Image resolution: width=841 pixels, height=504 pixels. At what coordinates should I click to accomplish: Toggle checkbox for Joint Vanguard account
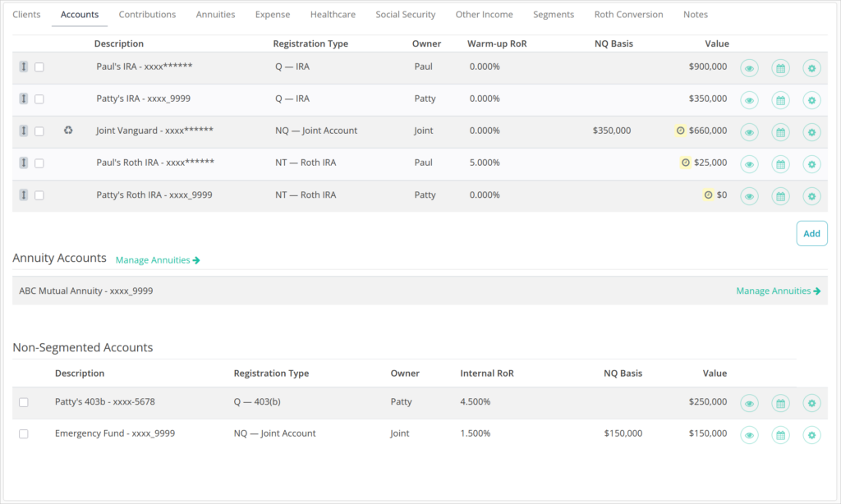coord(39,131)
